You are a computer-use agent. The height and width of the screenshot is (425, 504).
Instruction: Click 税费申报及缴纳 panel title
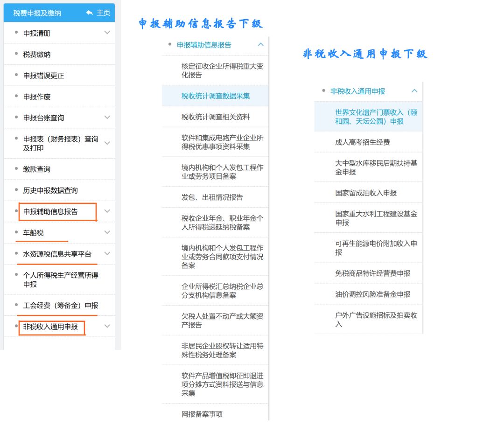tap(37, 13)
